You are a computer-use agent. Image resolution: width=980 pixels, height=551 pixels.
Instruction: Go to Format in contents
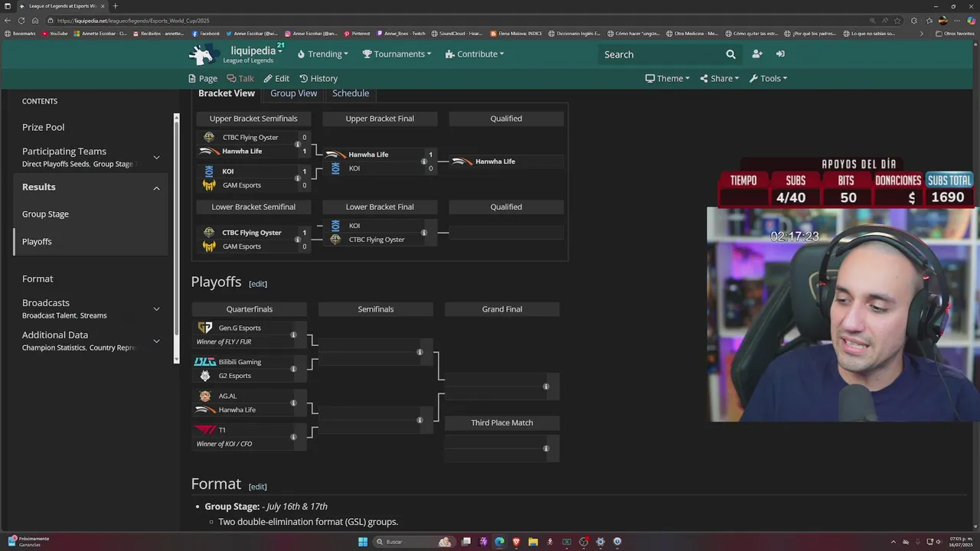tap(38, 279)
